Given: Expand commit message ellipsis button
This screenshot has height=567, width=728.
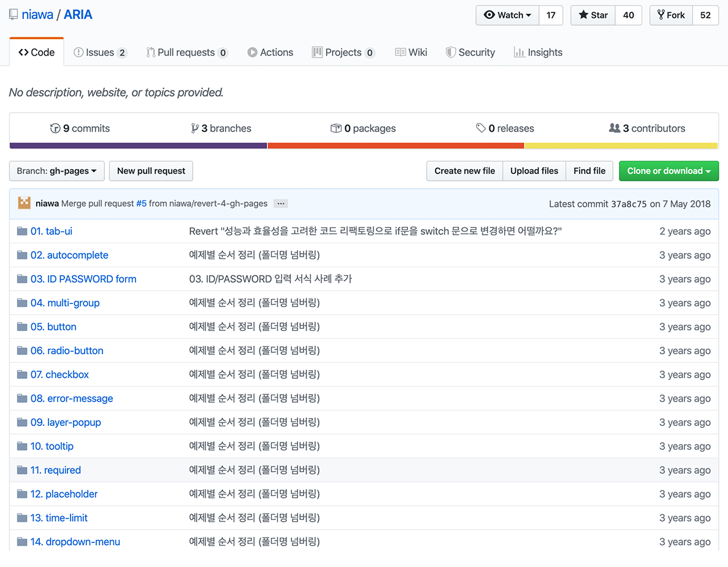Looking at the screenshot, I should (281, 204).
